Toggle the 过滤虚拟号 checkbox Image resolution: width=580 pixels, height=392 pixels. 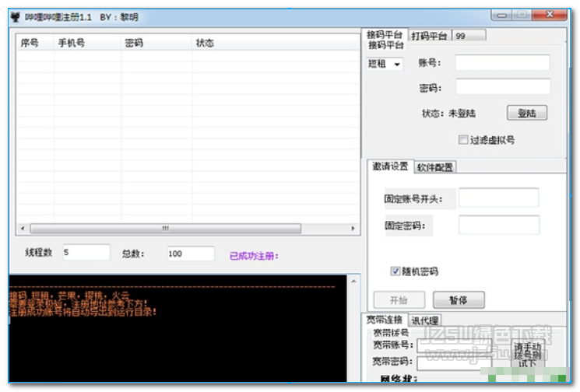pyautogui.click(x=462, y=140)
